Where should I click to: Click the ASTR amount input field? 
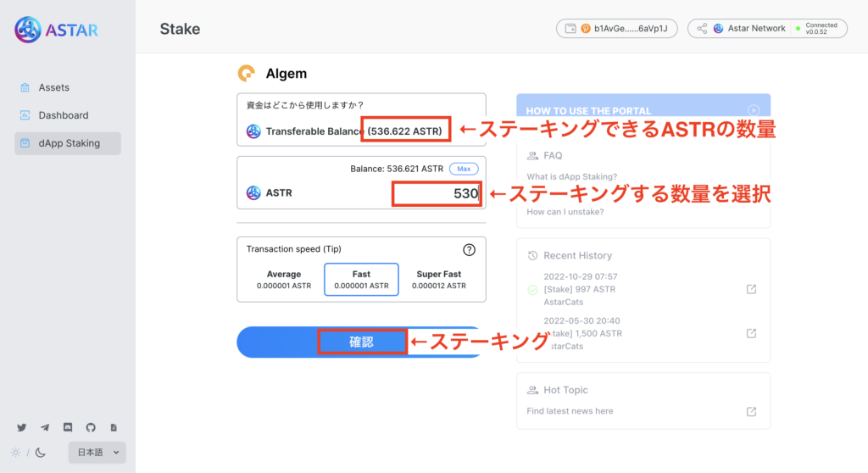click(x=437, y=193)
